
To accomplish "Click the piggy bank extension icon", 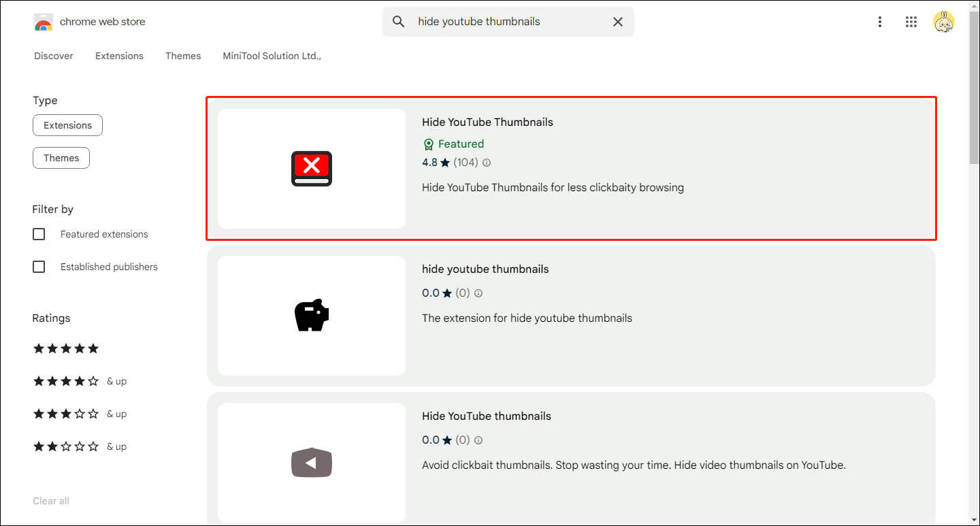I will tap(312, 316).
